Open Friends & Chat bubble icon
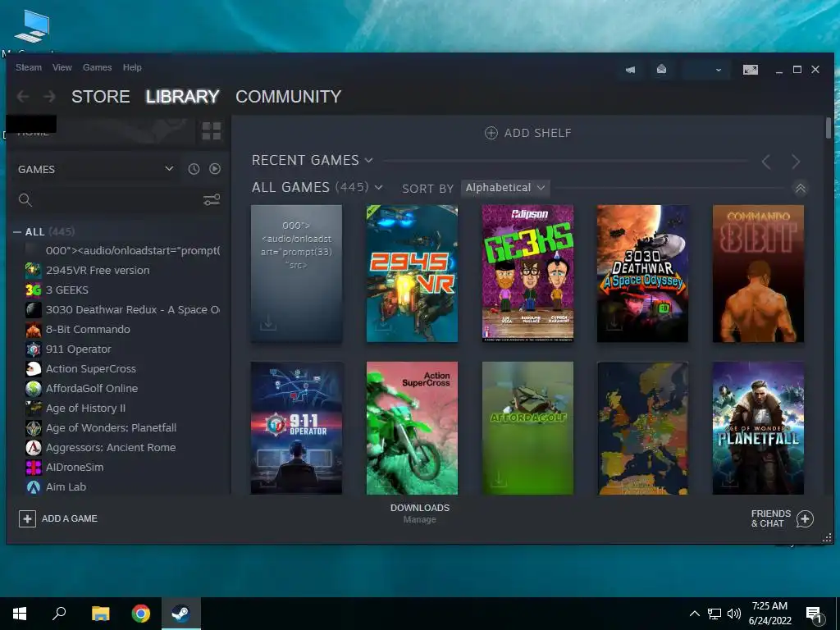The width and height of the screenshot is (840, 630). pos(806,518)
